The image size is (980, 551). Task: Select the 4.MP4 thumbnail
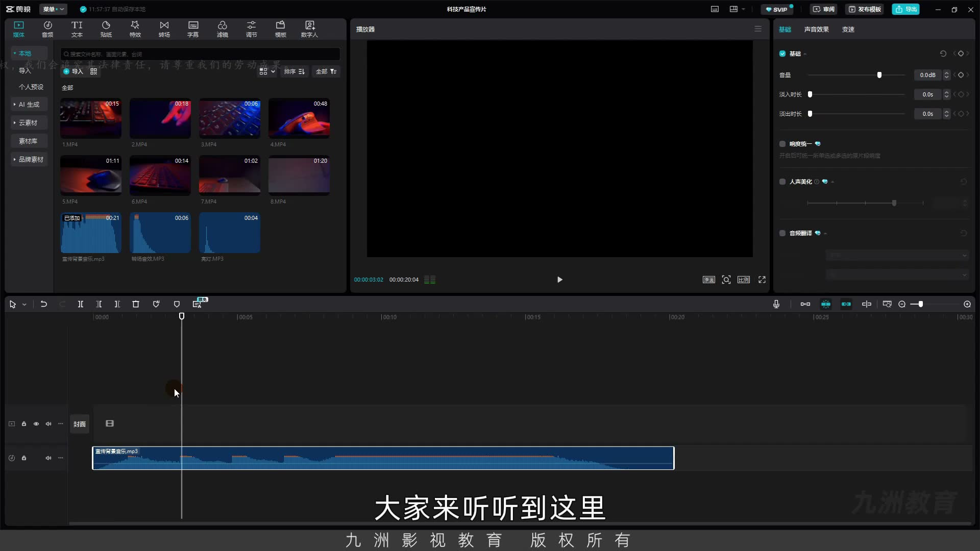(x=299, y=119)
